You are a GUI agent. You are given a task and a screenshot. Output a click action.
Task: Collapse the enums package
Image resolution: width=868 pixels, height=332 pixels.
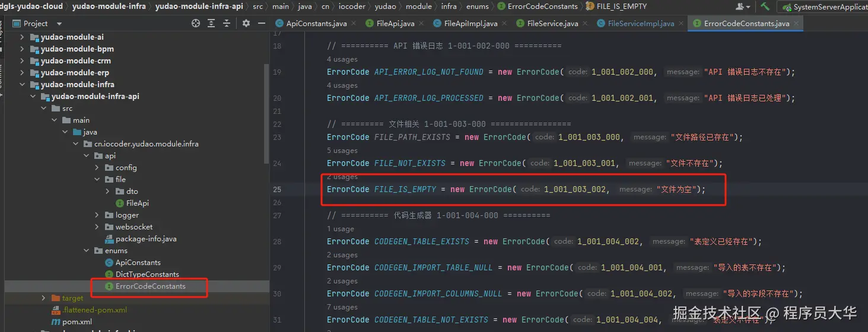(86, 250)
